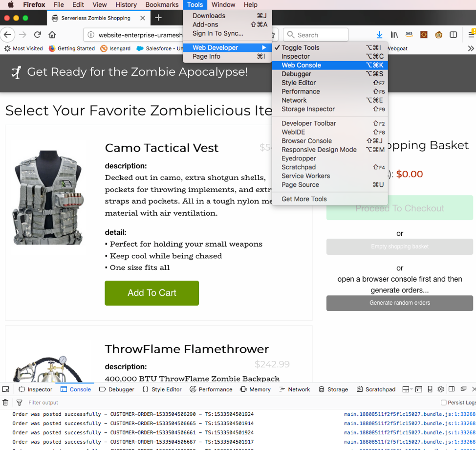The height and width of the screenshot is (450, 476).
Task: Toggle the checked Toggle Tools menu entry
Action: click(x=330, y=48)
